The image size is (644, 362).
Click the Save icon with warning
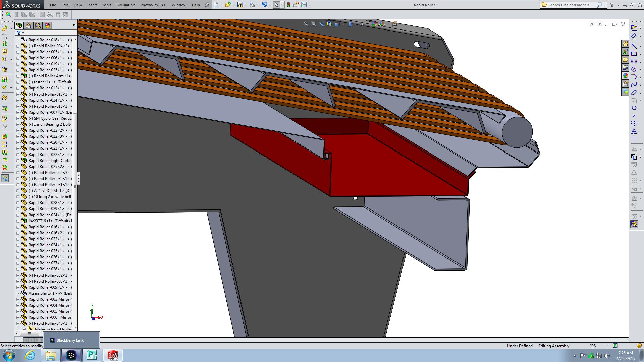[x=240, y=5]
